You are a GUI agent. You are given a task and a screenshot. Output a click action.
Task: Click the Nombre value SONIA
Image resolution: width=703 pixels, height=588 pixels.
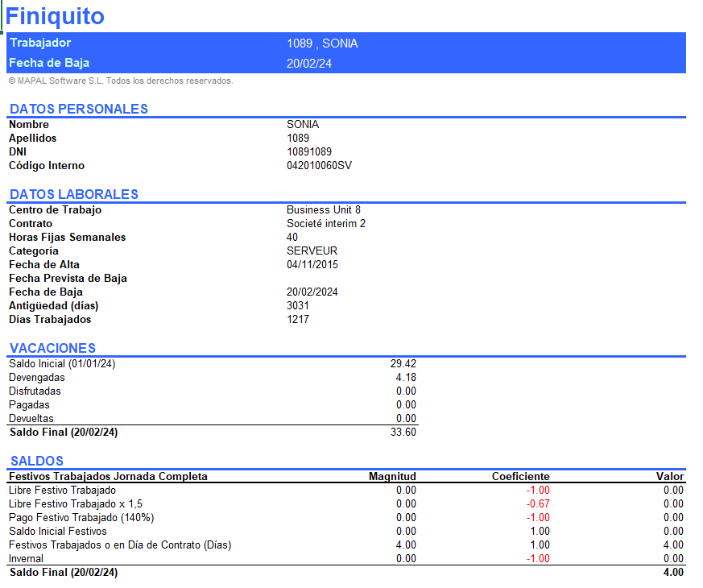click(303, 124)
